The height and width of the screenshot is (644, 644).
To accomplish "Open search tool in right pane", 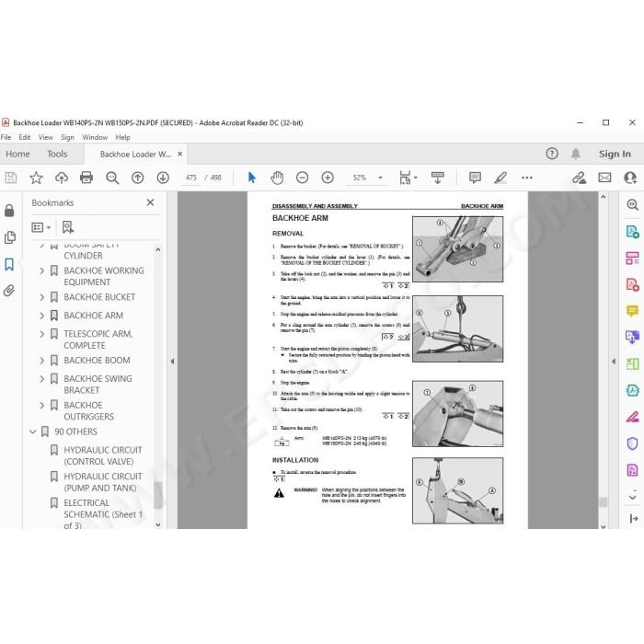I will click(633, 204).
